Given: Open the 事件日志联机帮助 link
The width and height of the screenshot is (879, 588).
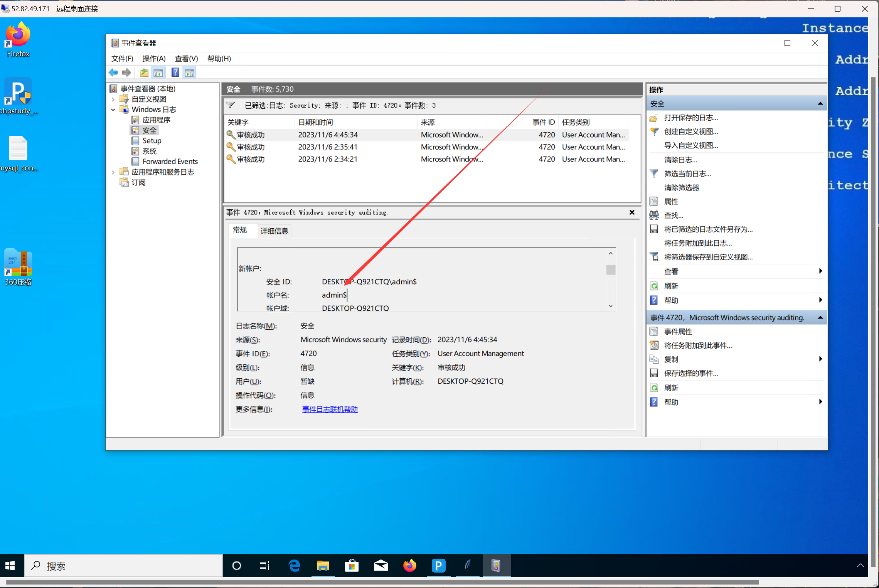Looking at the screenshot, I should pyautogui.click(x=330, y=409).
